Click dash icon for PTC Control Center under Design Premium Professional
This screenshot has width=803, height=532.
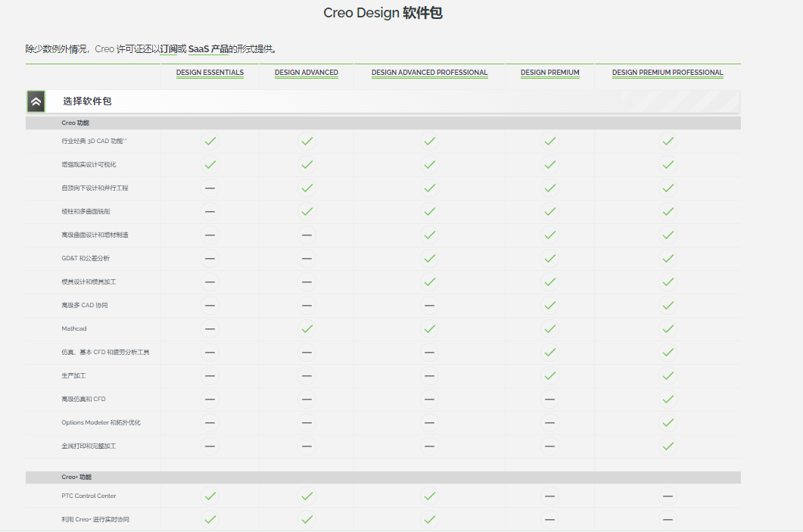tap(668, 496)
